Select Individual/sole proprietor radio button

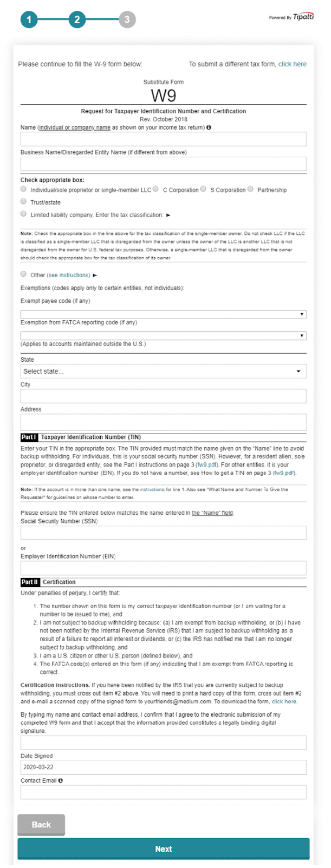click(23, 189)
